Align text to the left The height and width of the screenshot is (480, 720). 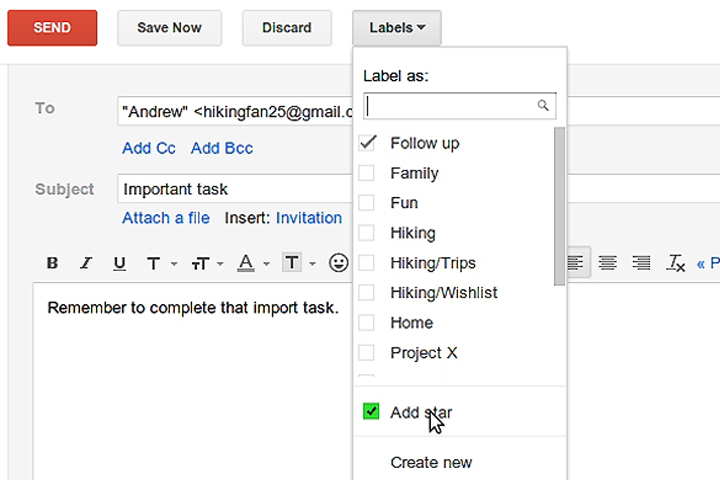(575, 263)
